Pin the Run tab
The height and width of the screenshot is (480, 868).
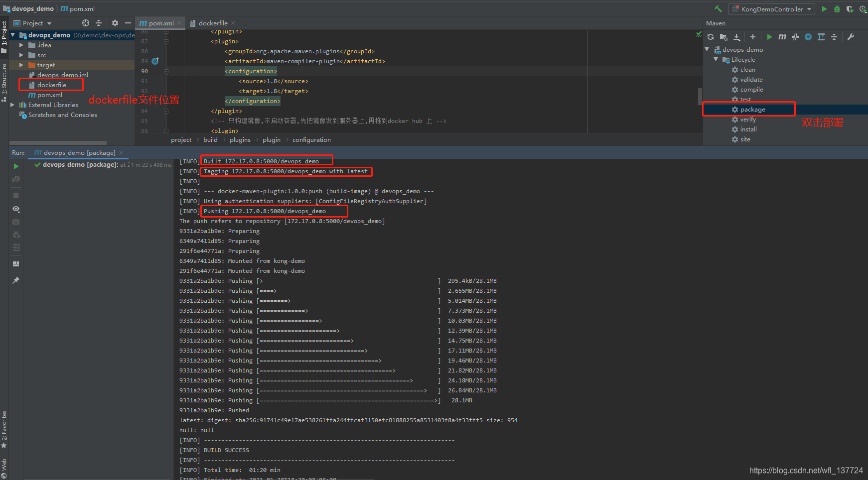(16, 280)
